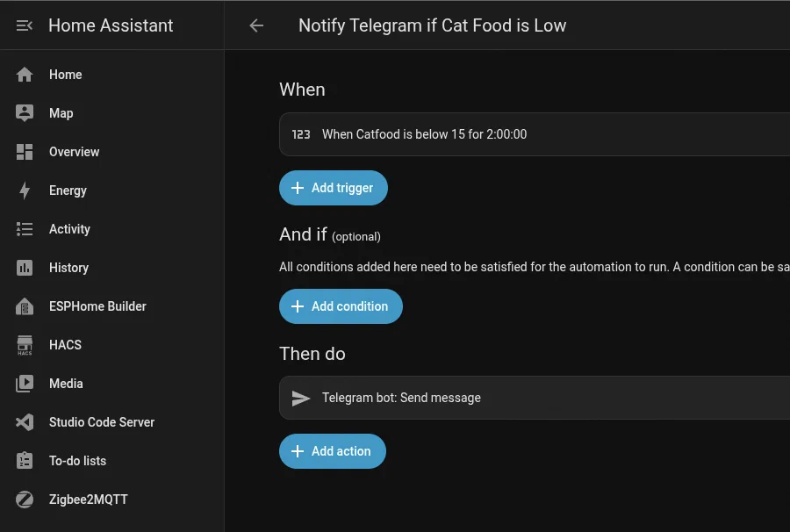Open the Map sidebar item
Screen dimensions: 790x532
click(x=61, y=113)
